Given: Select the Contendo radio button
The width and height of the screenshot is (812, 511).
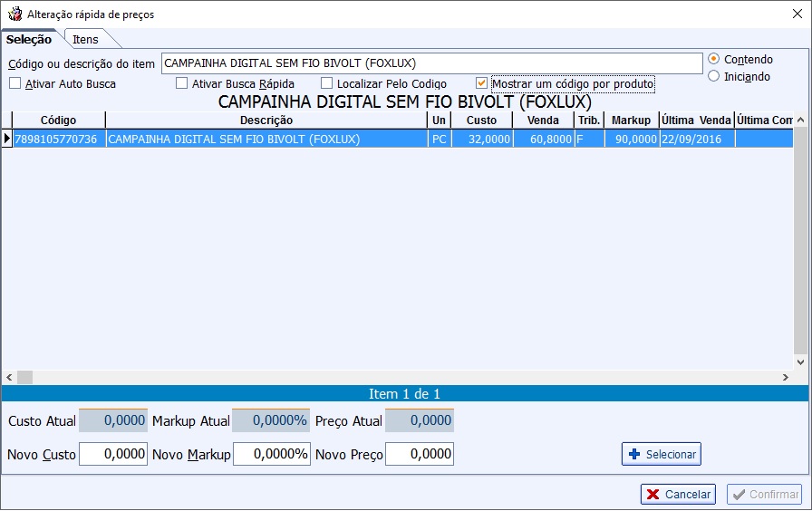Looking at the screenshot, I should [x=713, y=59].
